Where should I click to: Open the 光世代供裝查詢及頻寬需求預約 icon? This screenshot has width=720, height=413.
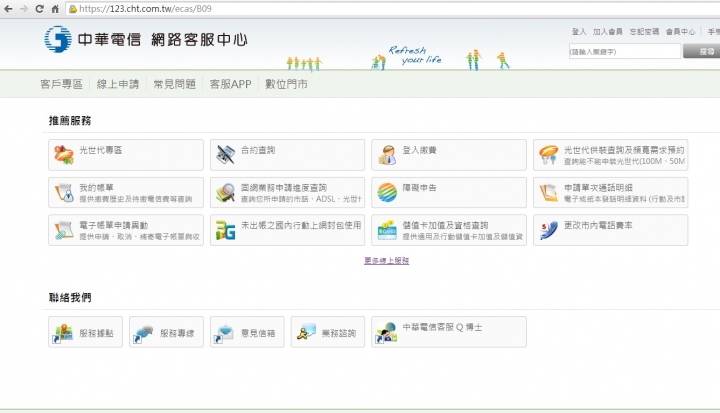click(x=548, y=155)
